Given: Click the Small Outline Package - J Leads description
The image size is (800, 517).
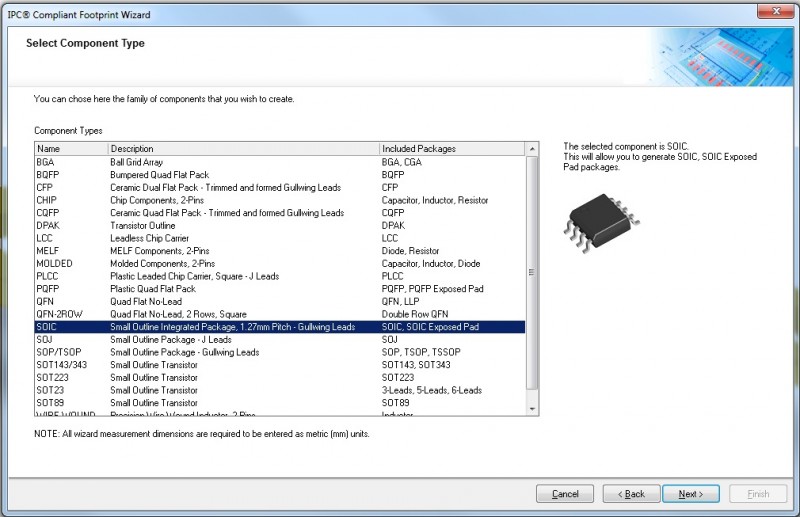Looking at the screenshot, I should tap(171, 339).
